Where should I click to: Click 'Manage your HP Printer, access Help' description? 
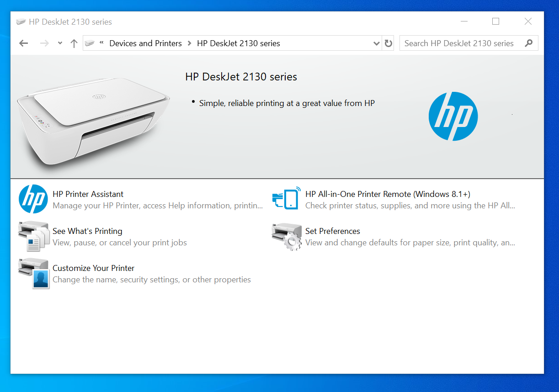tap(158, 206)
